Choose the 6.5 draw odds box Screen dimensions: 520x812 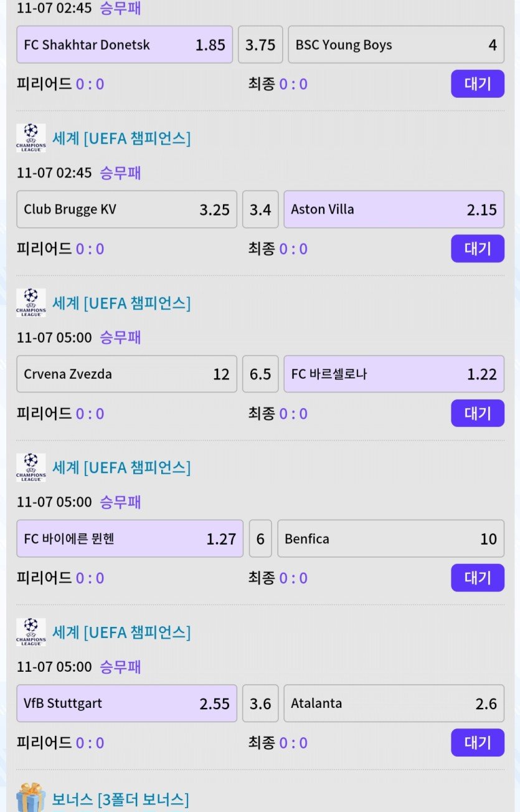[x=260, y=374]
